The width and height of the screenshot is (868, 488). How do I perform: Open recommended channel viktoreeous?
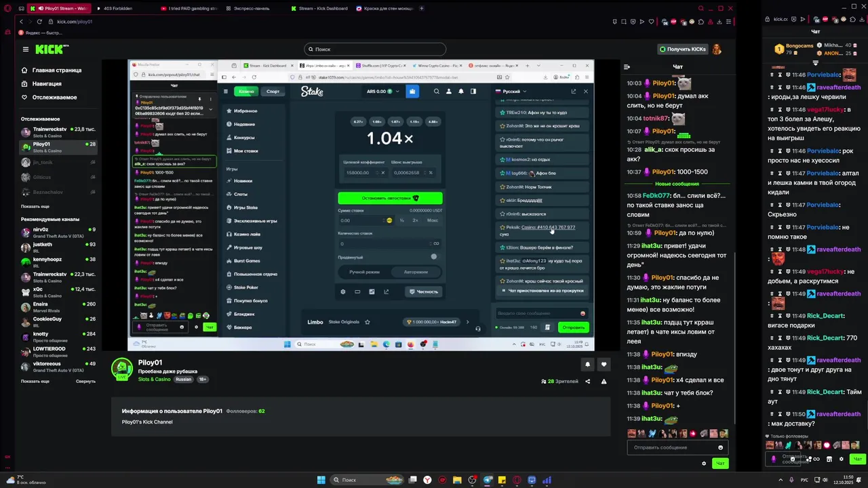point(58,366)
